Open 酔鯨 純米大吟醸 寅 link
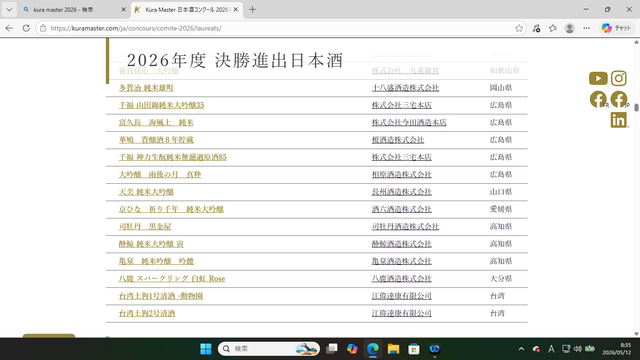 point(151,244)
